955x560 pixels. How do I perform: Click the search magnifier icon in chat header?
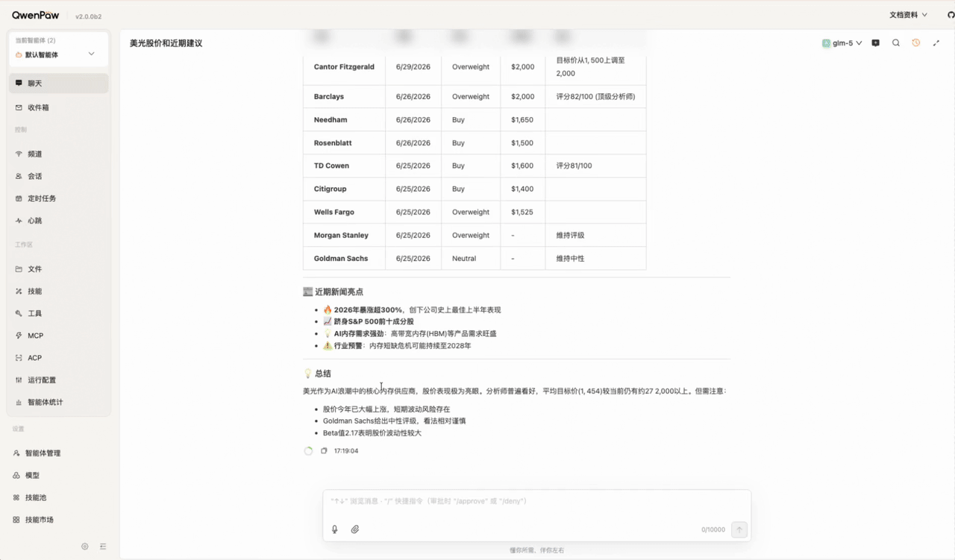[x=896, y=43]
